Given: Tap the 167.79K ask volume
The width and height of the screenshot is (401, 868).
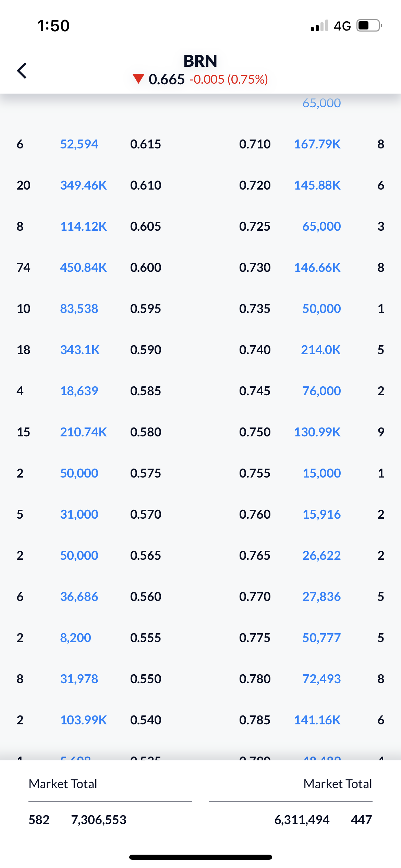Looking at the screenshot, I should 317,144.
